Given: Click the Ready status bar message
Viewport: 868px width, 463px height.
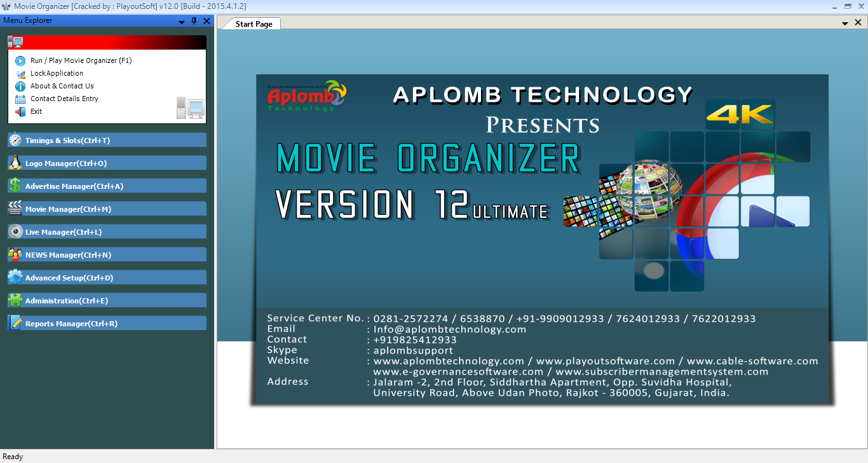Looking at the screenshot, I should pyautogui.click(x=13, y=457).
